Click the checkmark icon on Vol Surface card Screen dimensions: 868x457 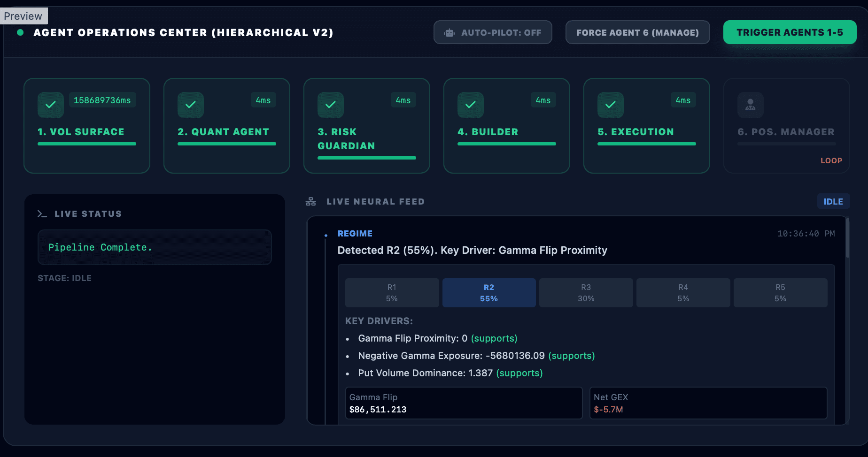[50, 105]
